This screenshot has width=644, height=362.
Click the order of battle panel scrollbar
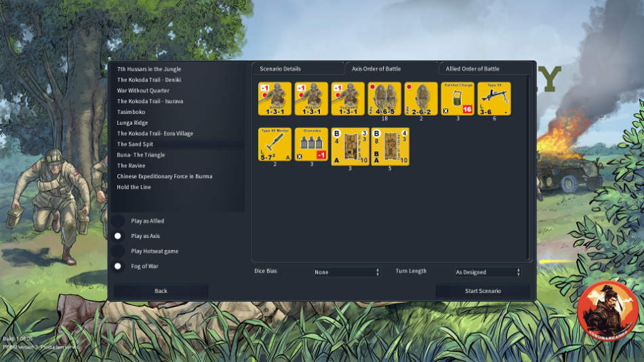pyautogui.click(x=529, y=166)
